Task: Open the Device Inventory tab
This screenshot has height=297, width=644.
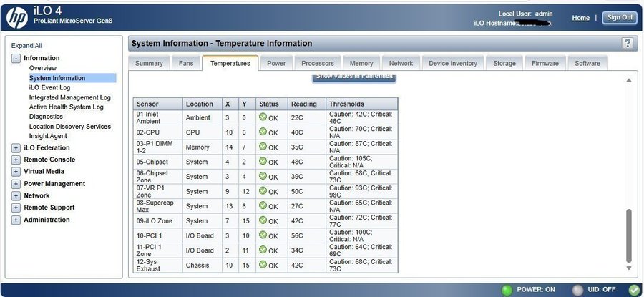Action: [x=452, y=64]
